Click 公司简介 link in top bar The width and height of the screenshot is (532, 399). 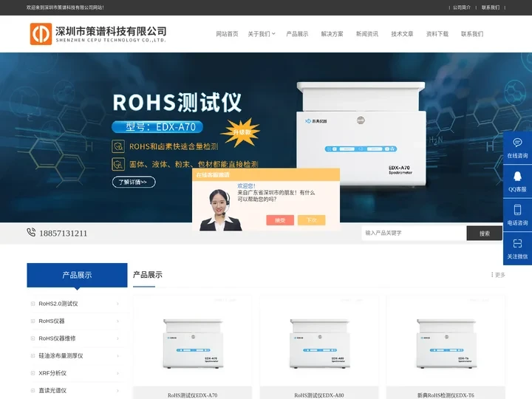point(462,7)
